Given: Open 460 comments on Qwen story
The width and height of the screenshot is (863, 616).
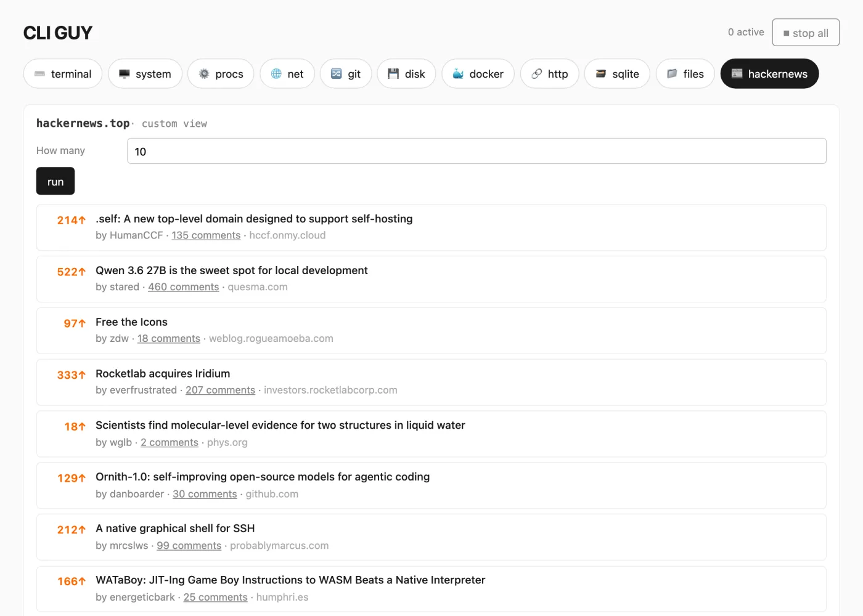Looking at the screenshot, I should click(x=184, y=287).
